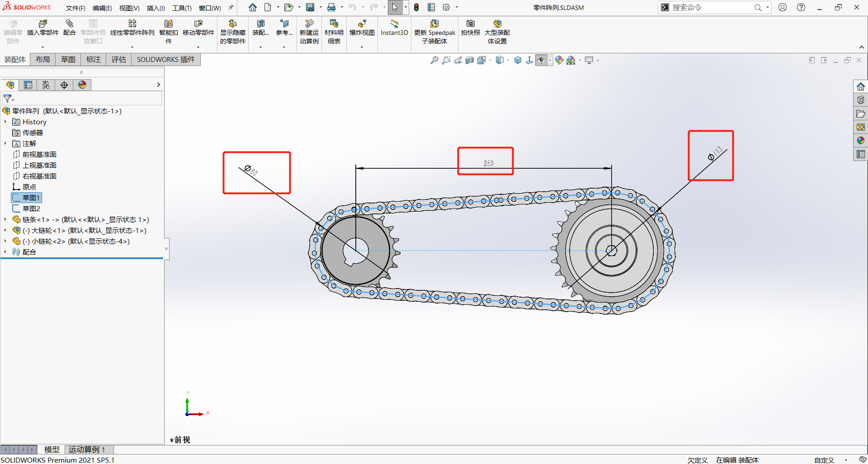Toggle Hide/Show Items eye icon
This screenshot has width=868, height=464.
pyautogui.click(x=541, y=60)
